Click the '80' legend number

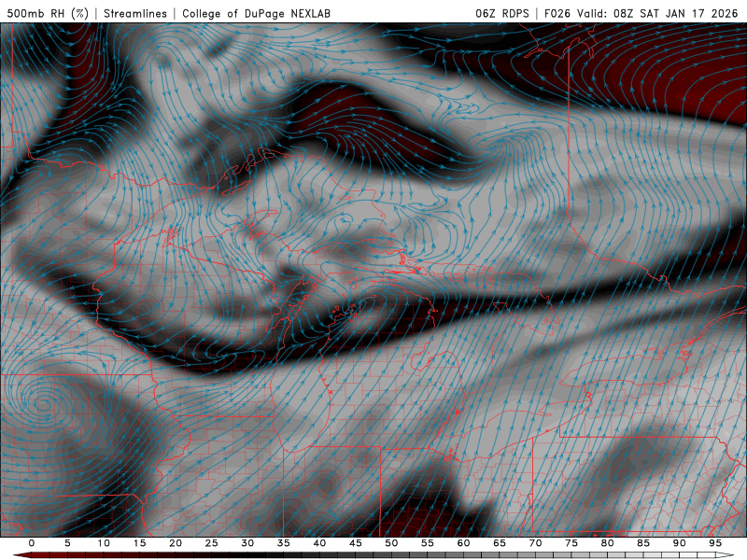pos(608,543)
